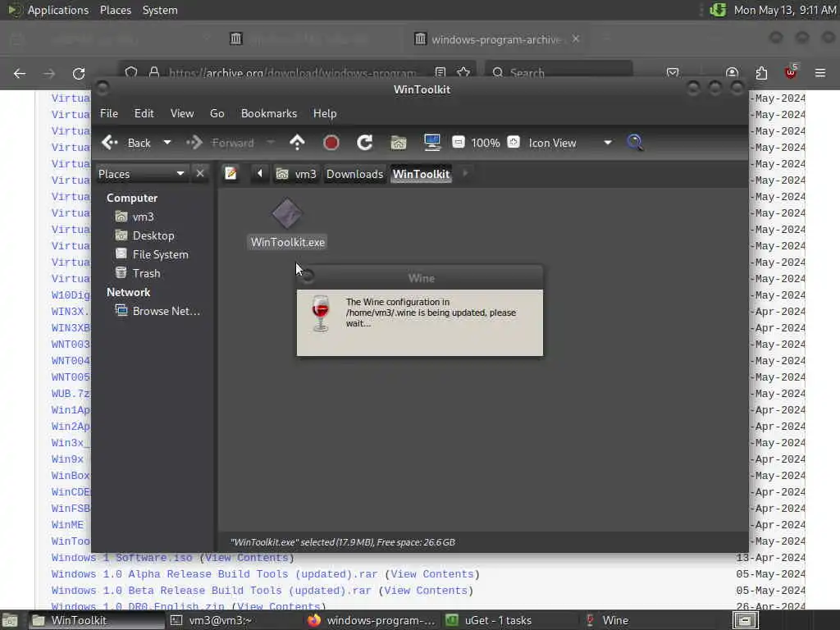Click the uBlock Origin extension icon
The width and height of the screenshot is (840, 630).
pos(791,73)
